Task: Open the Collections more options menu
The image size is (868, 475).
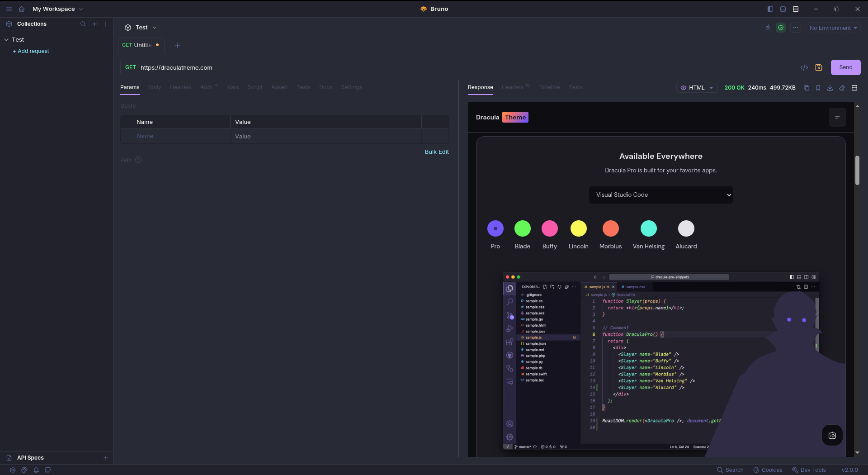Action: click(106, 24)
